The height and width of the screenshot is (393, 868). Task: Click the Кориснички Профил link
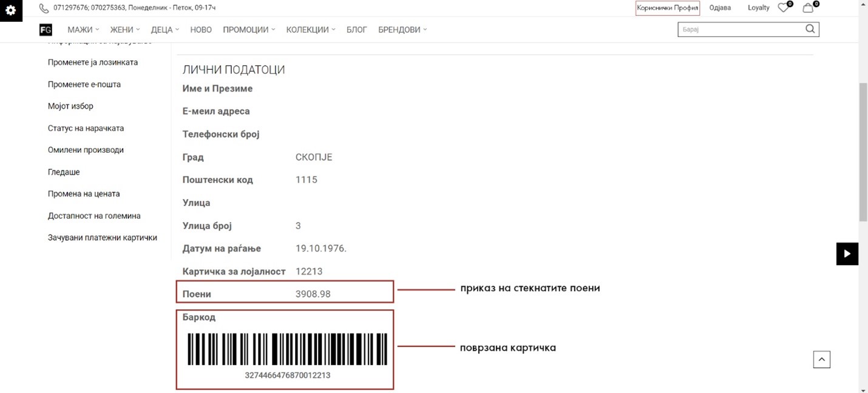(x=667, y=8)
